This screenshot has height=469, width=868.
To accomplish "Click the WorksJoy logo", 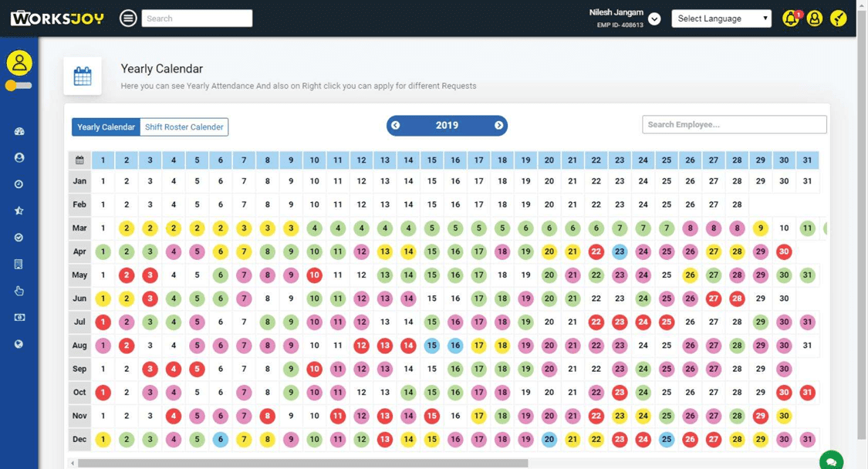I will point(57,18).
